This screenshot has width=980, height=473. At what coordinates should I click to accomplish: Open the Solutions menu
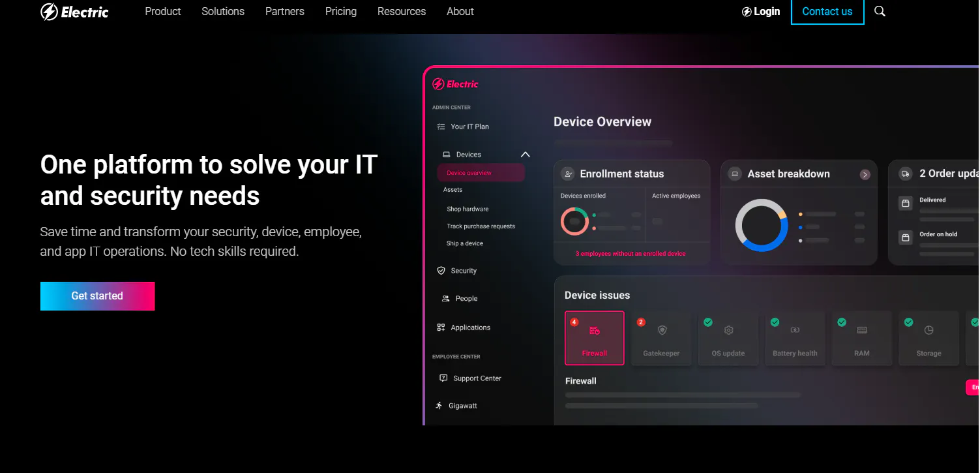pos(223,11)
